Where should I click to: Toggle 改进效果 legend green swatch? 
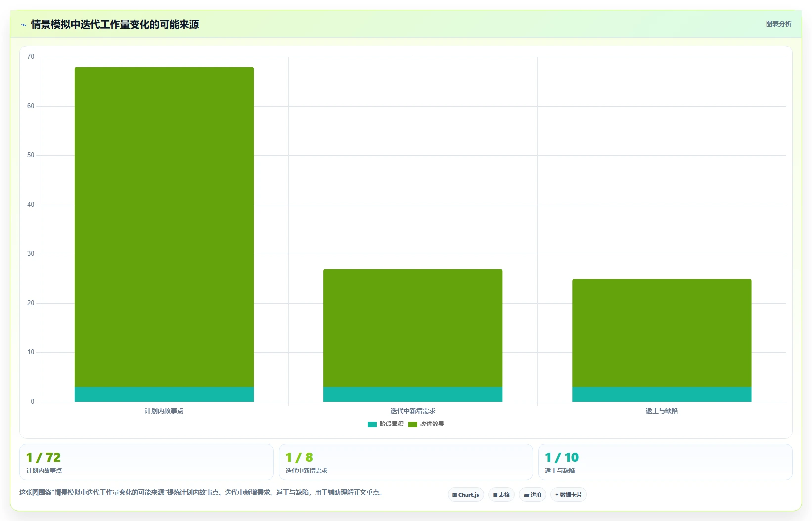413,425
